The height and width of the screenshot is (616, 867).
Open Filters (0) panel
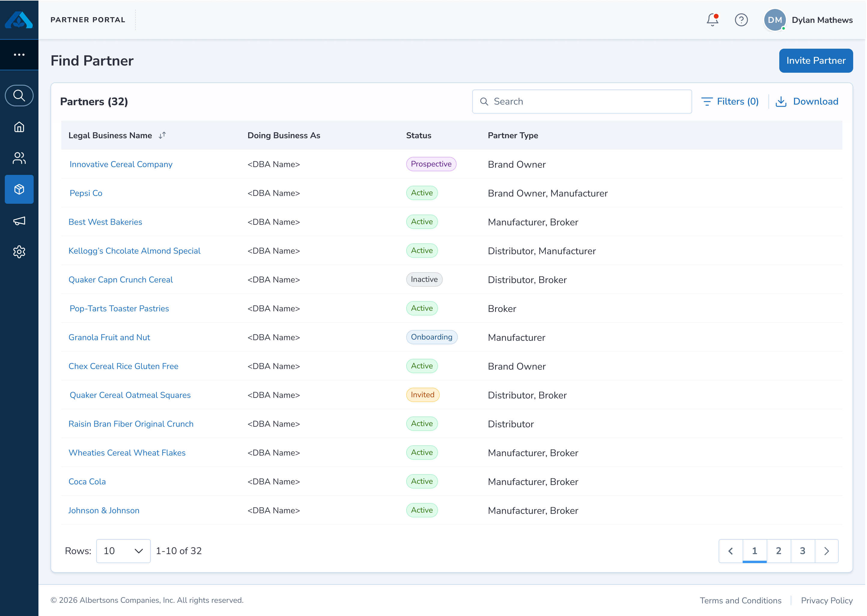pyautogui.click(x=730, y=102)
